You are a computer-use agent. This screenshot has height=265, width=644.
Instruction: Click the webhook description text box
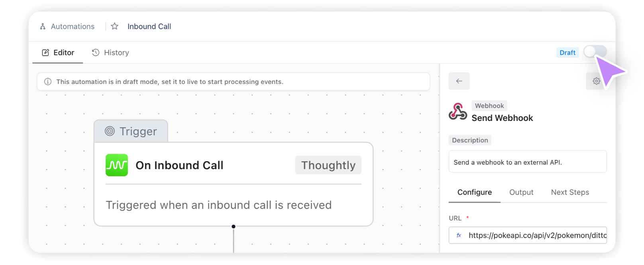[x=528, y=162]
